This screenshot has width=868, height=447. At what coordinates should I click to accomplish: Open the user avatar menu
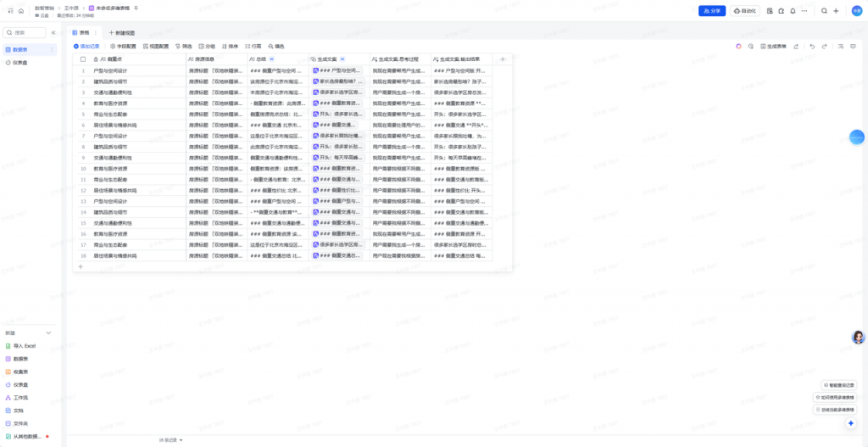tap(856, 10)
